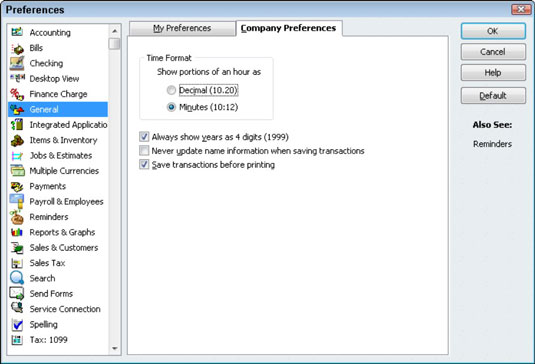The width and height of the screenshot is (535, 364).
Task: Click the category list scroll down arrow
Action: (115, 348)
